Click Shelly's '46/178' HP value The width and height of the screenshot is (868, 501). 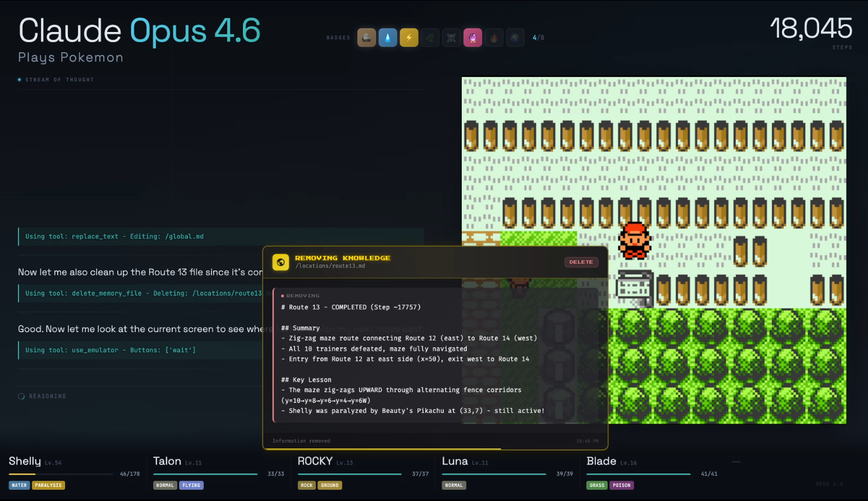[x=130, y=474]
